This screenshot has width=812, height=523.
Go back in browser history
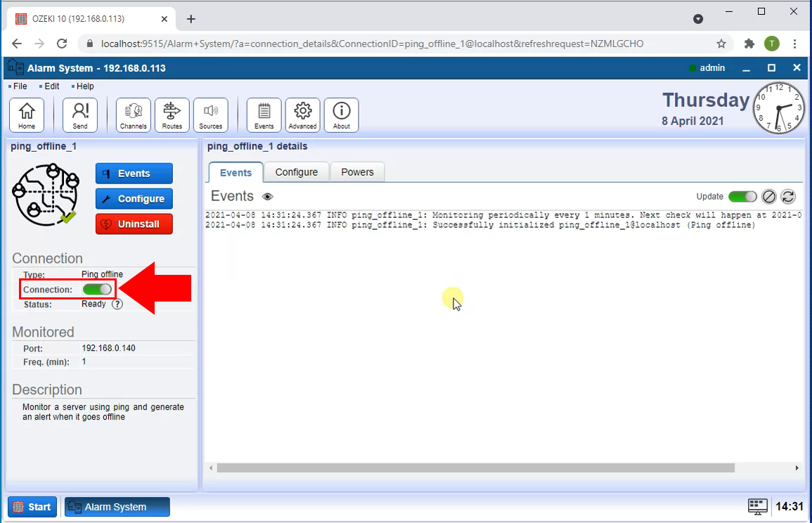click(x=17, y=44)
